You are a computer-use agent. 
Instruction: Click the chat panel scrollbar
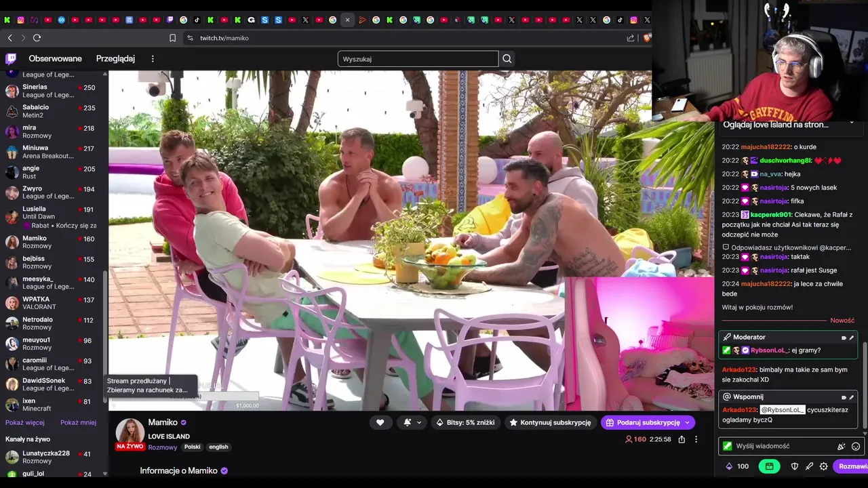(865, 386)
